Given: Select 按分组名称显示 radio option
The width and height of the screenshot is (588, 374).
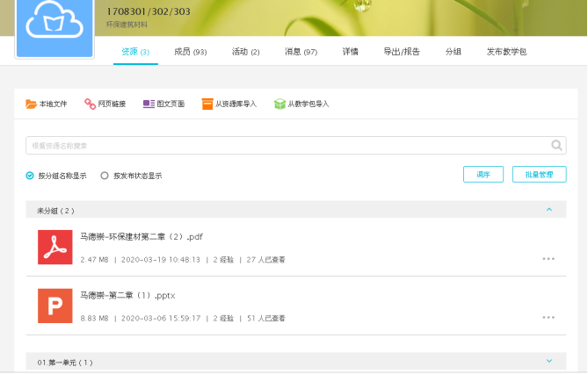Looking at the screenshot, I should [30, 176].
